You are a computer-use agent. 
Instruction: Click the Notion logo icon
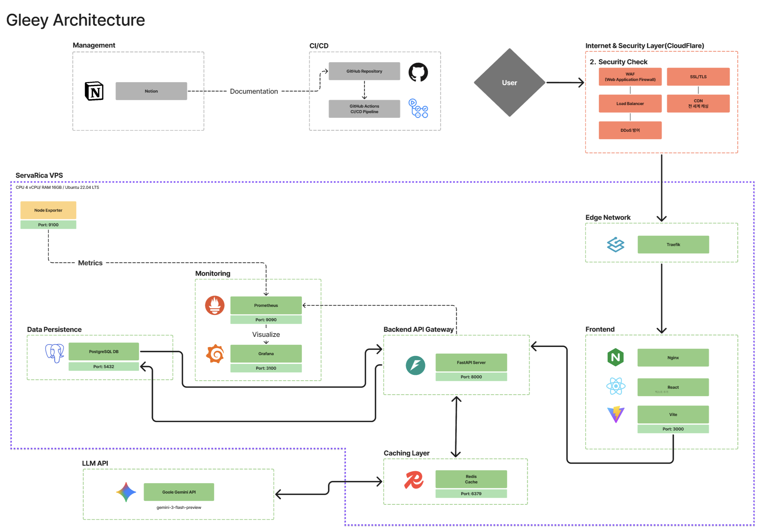[94, 91]
